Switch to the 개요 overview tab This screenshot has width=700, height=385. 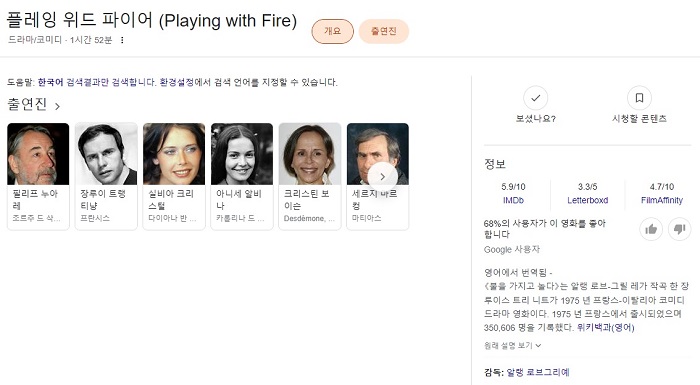pos(333,31)
